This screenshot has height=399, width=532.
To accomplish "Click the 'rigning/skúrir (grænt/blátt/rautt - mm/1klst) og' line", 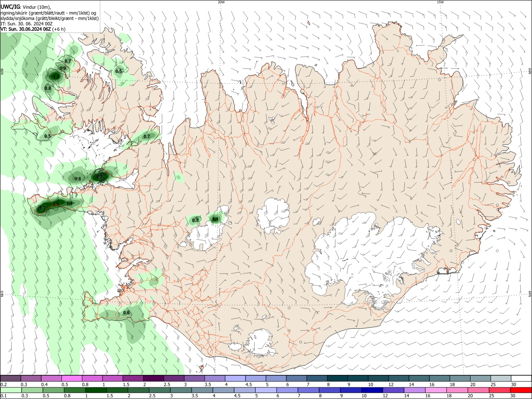I will tap(48, 13).
